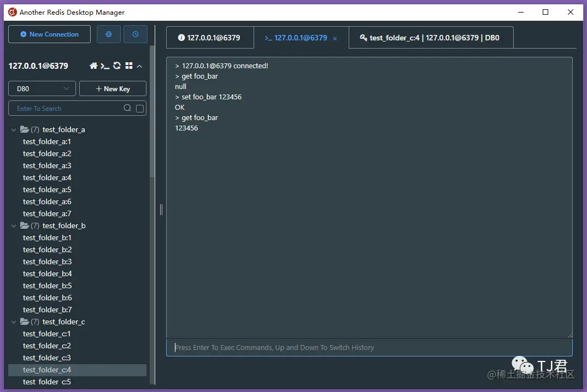This screenshot has height=392, width=587.
Task: Open settings with the gear icon
Action: click(109, 34)
